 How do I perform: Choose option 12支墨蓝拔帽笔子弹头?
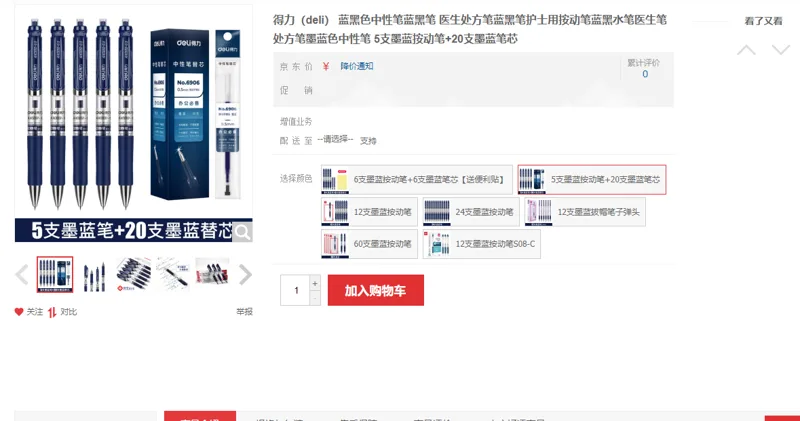pos(585,212)
